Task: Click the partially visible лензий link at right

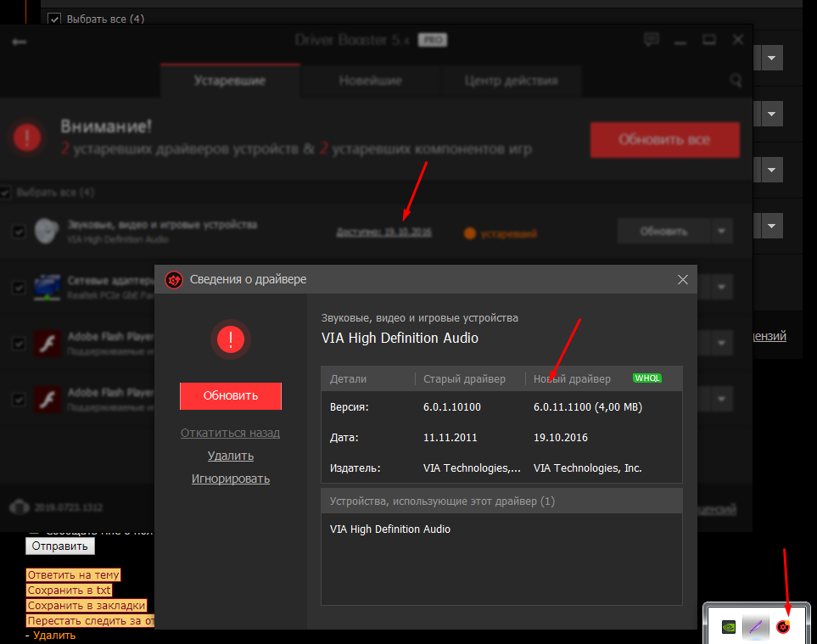Action: 769,336
